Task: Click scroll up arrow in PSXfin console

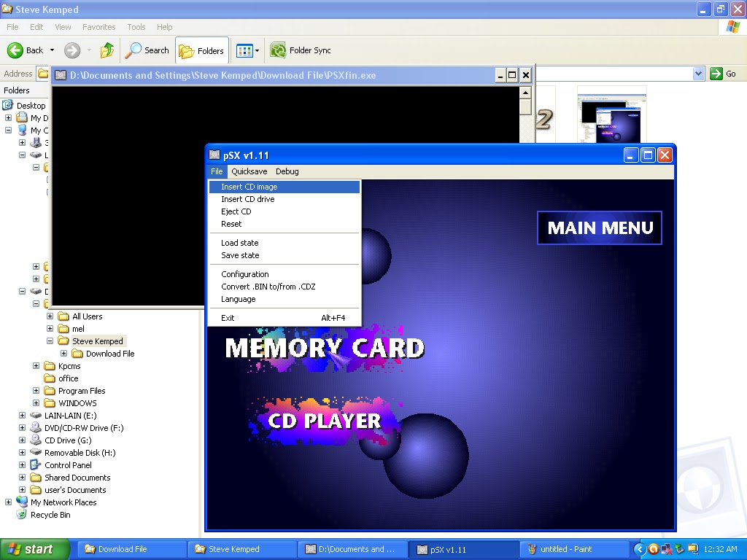Action: [x=525, y=93]
